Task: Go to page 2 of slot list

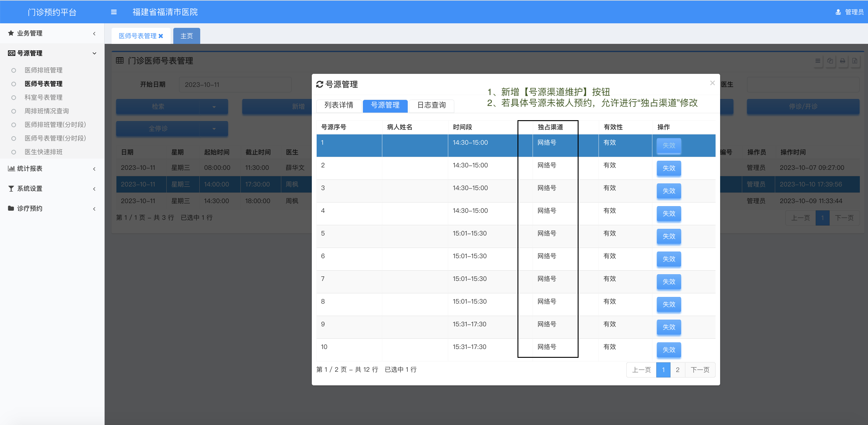Action: tap(677, 370)
